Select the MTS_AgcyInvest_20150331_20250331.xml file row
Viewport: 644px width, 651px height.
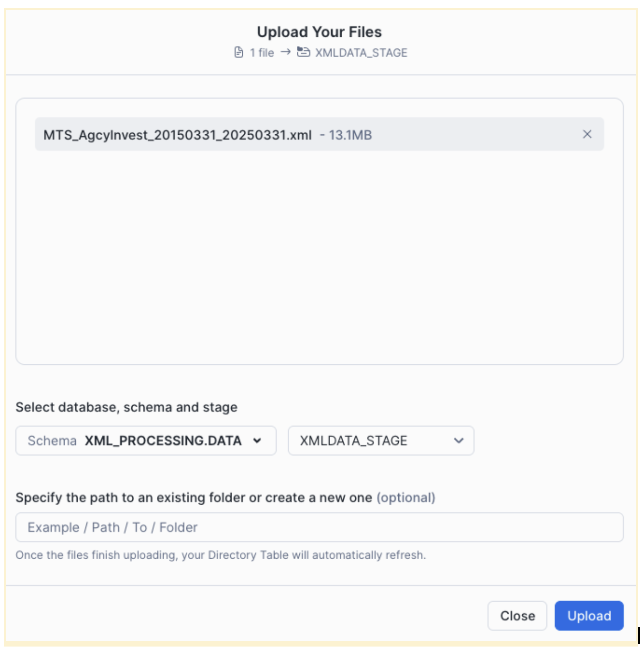point(178,135)
